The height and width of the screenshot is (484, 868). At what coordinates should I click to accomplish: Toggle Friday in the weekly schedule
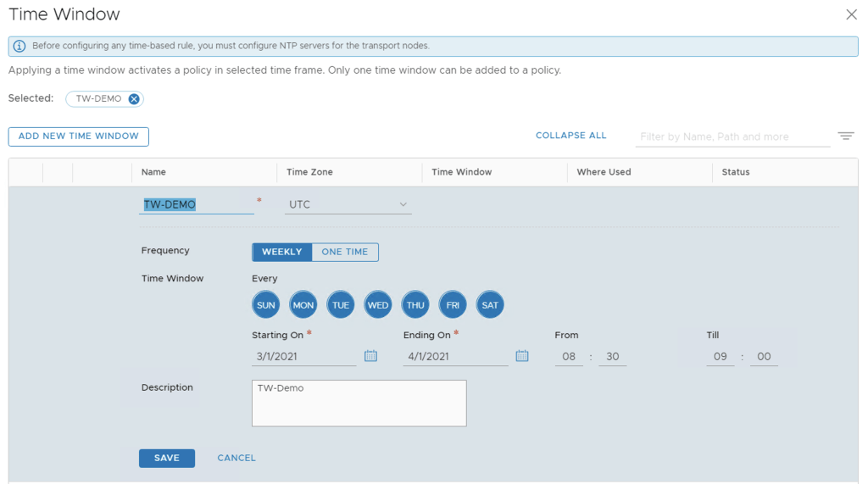click(453, 305)
